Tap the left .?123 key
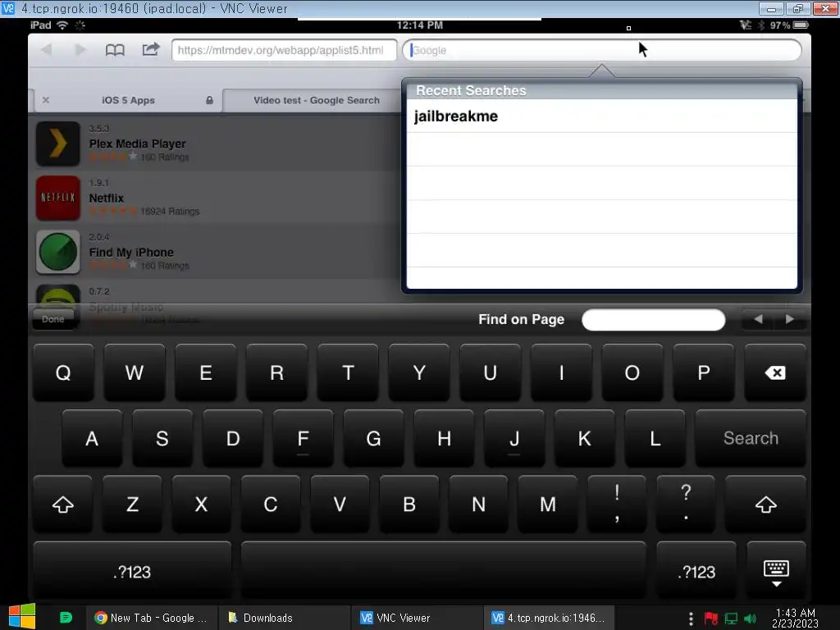The height and width of the screenshot is (630, 840). click(x=132, y=572)
